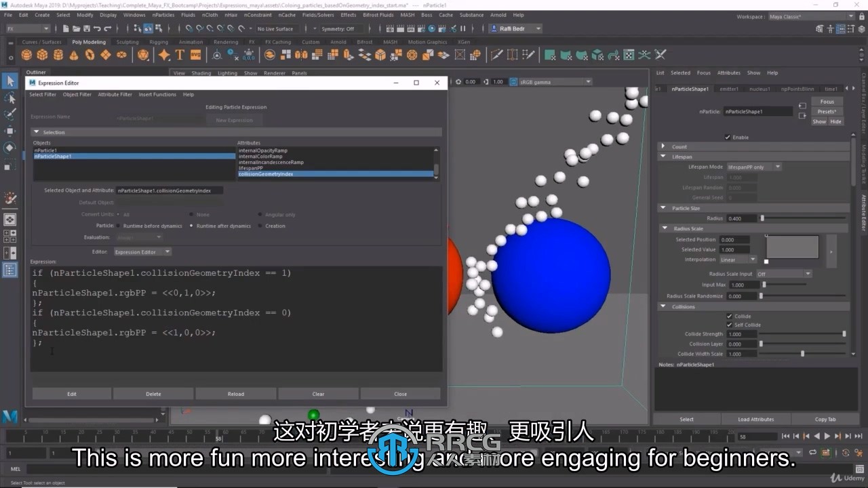Switch to the emitter1 tab
This screenshot has height=488, width=868.
729,89
